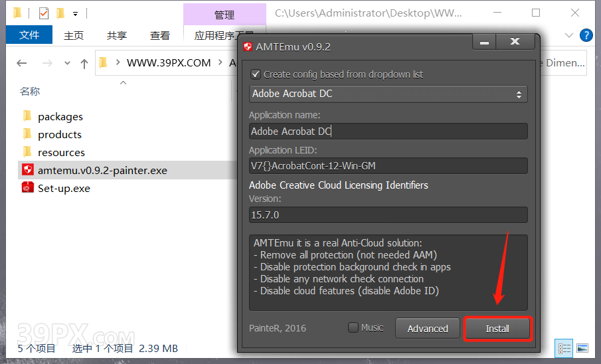
Task: Open Advanced options in AMTEmu
Action: (428, 329)
